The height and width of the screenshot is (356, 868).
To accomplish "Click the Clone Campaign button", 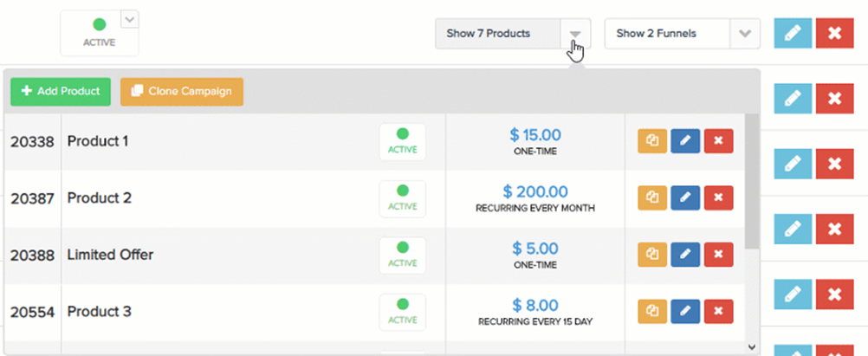I will (x=182, y=91).
